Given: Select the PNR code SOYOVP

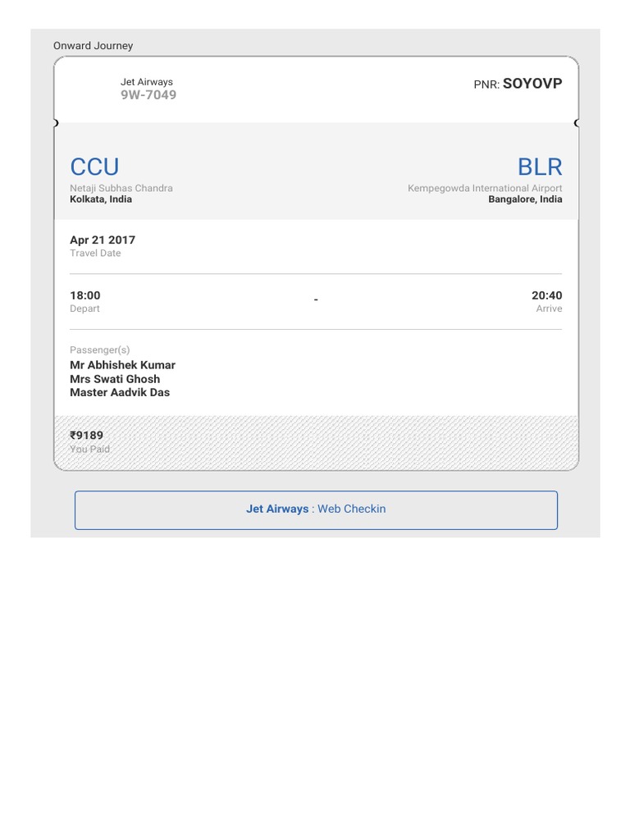Looking at the screenshot, I should (x=532, y=84).
